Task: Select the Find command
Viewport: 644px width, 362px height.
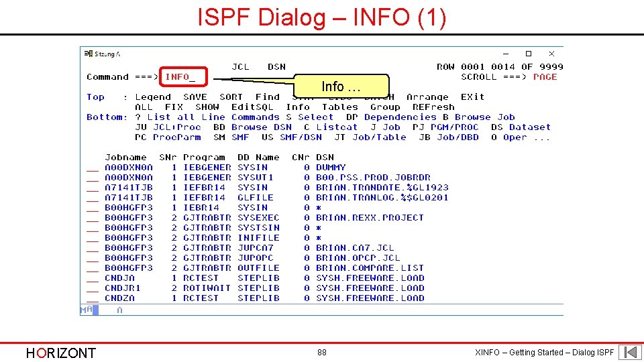Action: 268,97
